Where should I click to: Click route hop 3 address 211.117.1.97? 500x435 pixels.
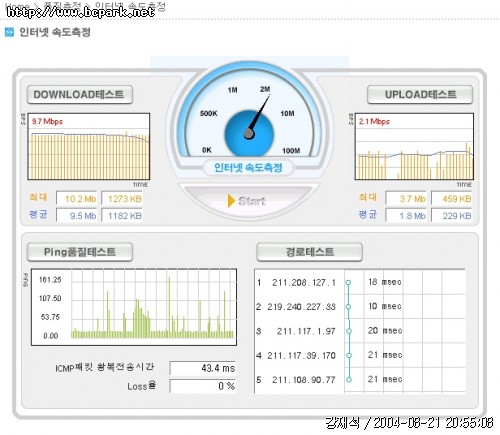(306, 331)
